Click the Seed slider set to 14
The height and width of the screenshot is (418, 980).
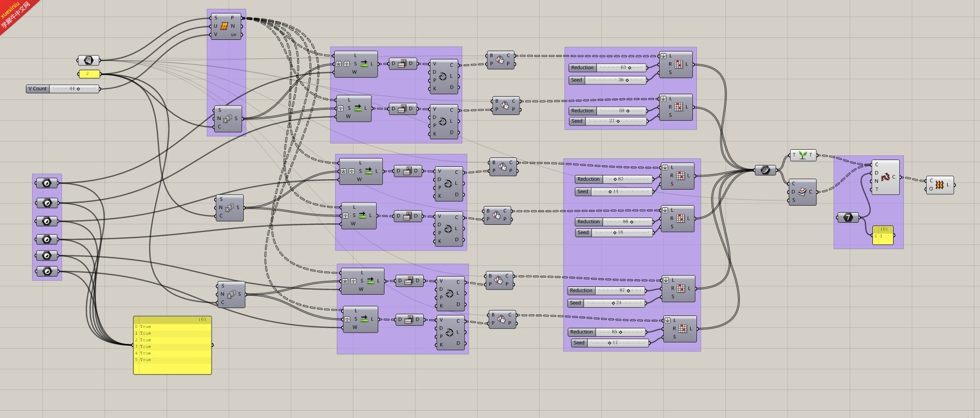614,191
